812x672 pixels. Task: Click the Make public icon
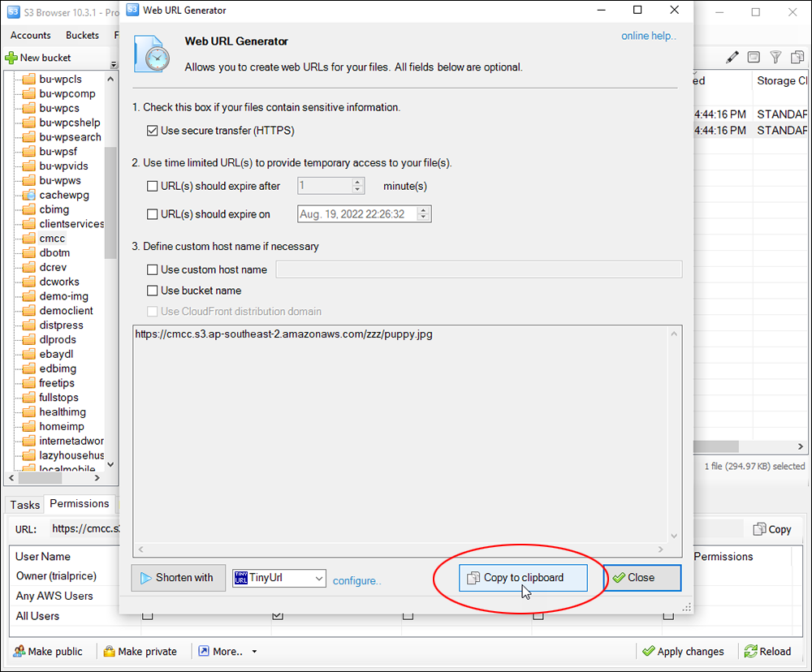[x=19, y=651]
